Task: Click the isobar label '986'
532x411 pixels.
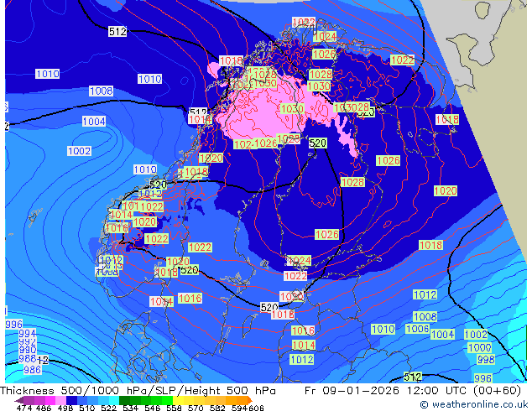Action: pos(32,370)
